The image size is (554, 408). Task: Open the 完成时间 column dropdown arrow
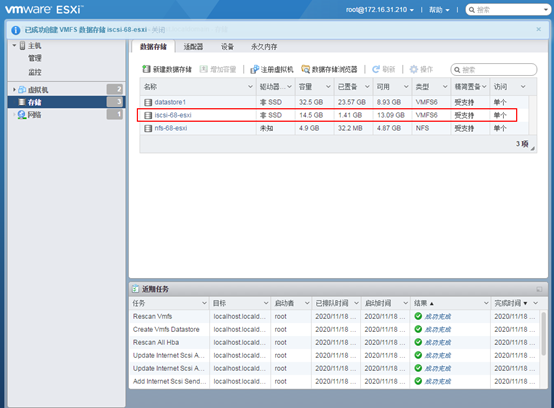(536, 303)
